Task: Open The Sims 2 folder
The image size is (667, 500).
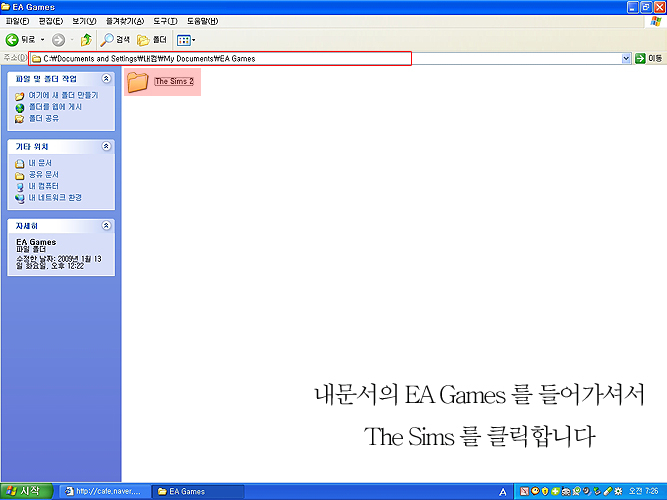Action: coord(141,82)
